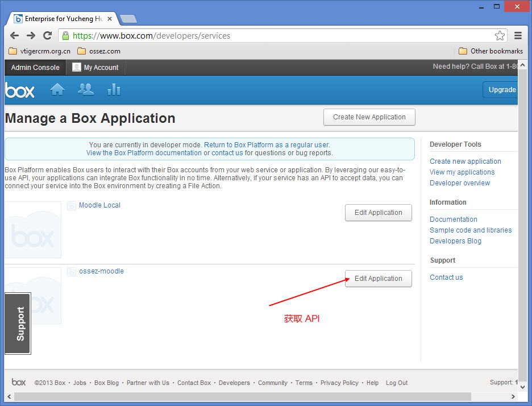Click the horizontal scrollbar right arrow
This screenshot has width=532, height=406.
click(x=513, y=396)
